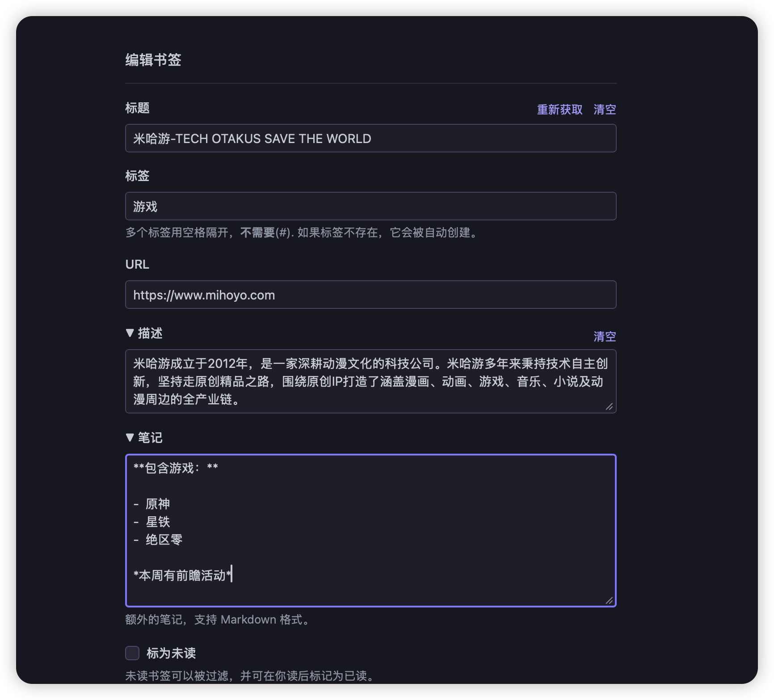Click the note line 包含游戏
Screen dimensions: 774x700
[176, 468]
